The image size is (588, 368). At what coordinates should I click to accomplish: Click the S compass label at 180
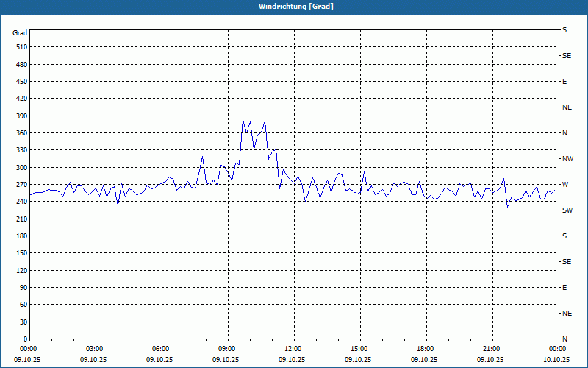(564, 236)
